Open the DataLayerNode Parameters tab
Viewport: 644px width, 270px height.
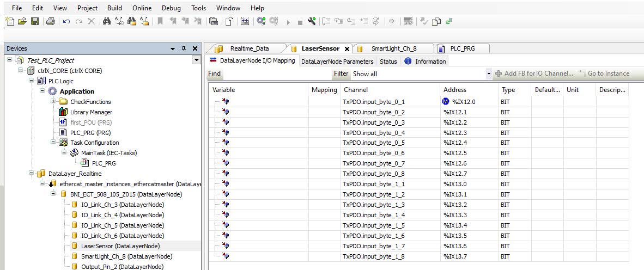337,62
